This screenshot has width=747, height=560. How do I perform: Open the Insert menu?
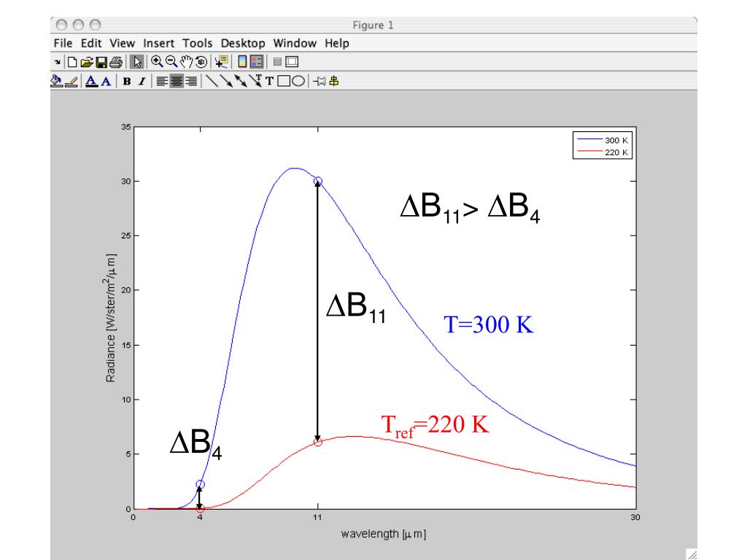(x=158, y=43)
